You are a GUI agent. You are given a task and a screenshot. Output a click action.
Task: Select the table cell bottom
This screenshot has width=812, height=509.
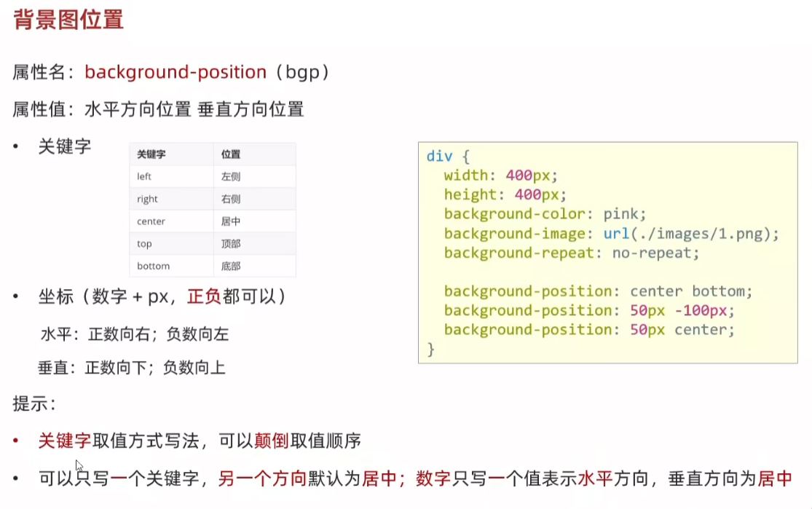(171, 266)
